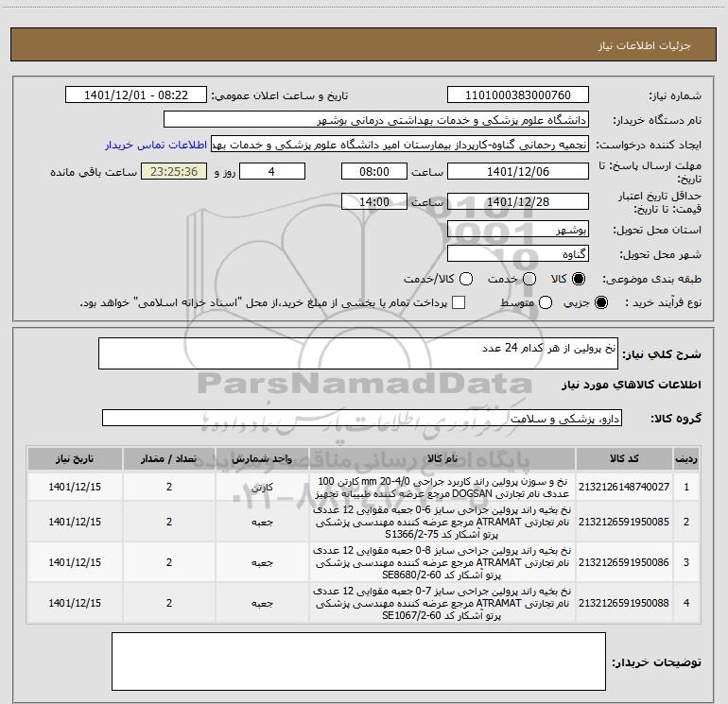Select product code 2132126591950085

624,522
